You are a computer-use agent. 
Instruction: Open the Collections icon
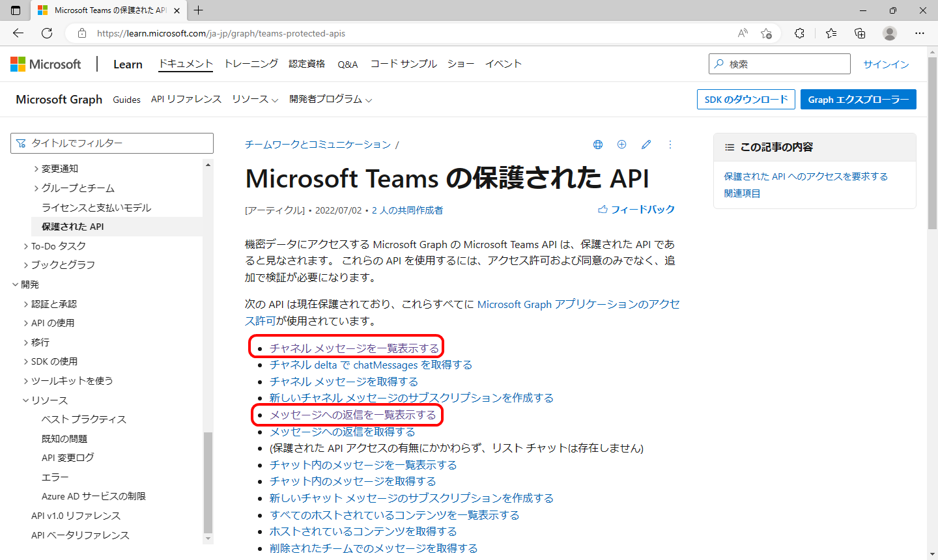click(860, 33)
